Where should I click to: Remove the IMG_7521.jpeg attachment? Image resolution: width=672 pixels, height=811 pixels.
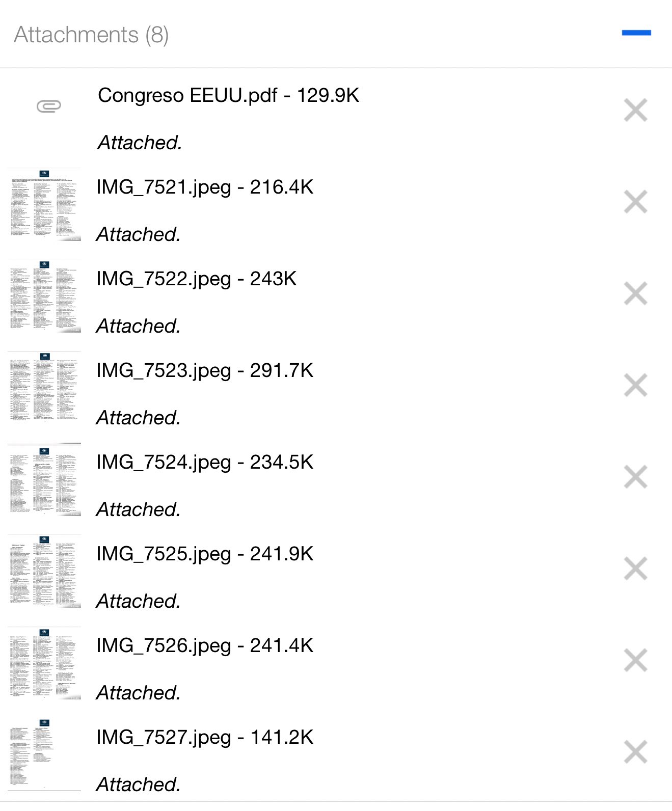point(635,202)
